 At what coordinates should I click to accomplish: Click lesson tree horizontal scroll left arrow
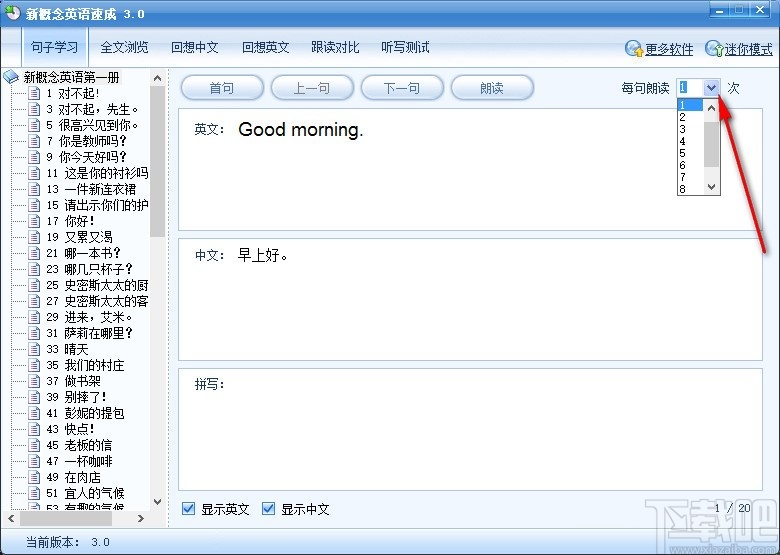[x=11, y=518]
